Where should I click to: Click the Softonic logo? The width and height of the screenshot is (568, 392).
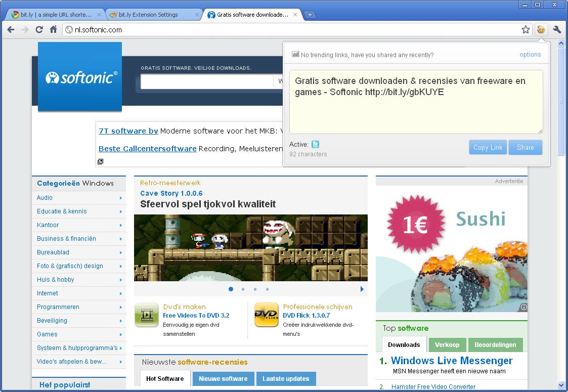80,76
